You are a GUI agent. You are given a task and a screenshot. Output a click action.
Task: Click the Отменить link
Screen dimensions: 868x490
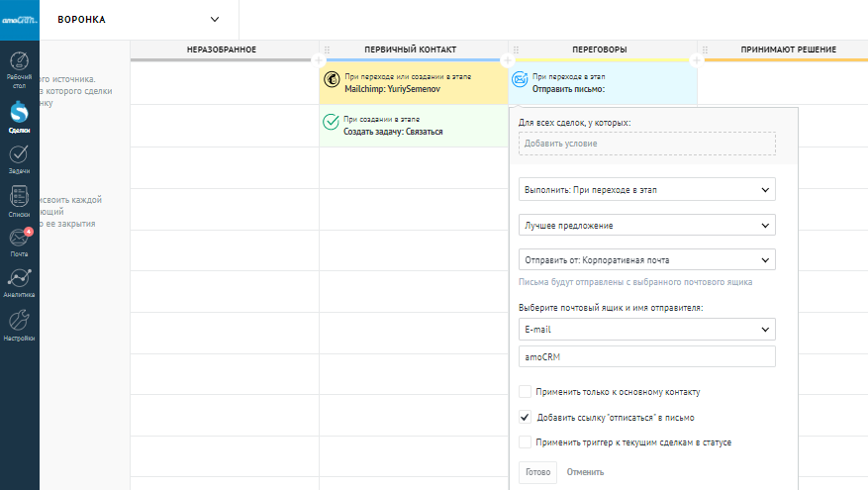tap(585, 472)
